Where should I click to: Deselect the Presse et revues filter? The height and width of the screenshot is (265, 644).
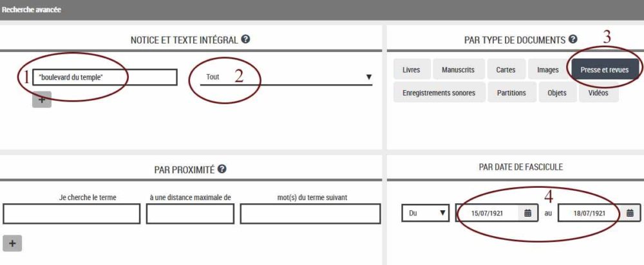pos(605,69)
